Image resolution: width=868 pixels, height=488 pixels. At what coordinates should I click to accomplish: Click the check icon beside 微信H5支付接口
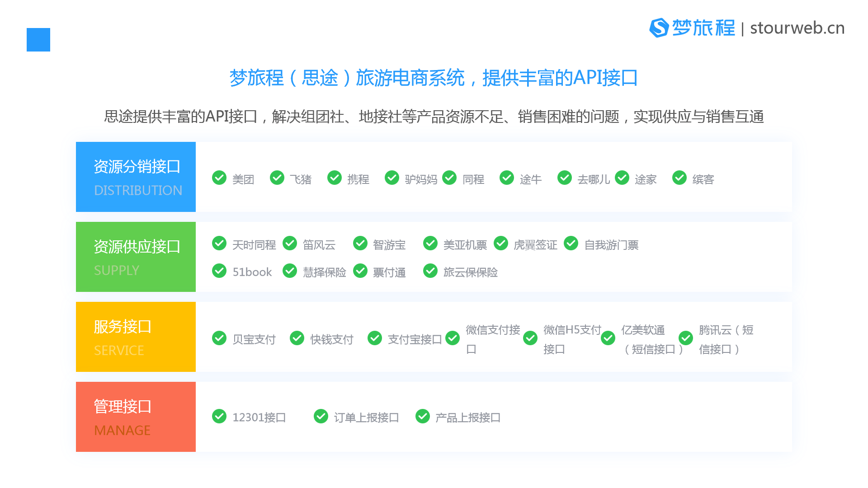530,338
